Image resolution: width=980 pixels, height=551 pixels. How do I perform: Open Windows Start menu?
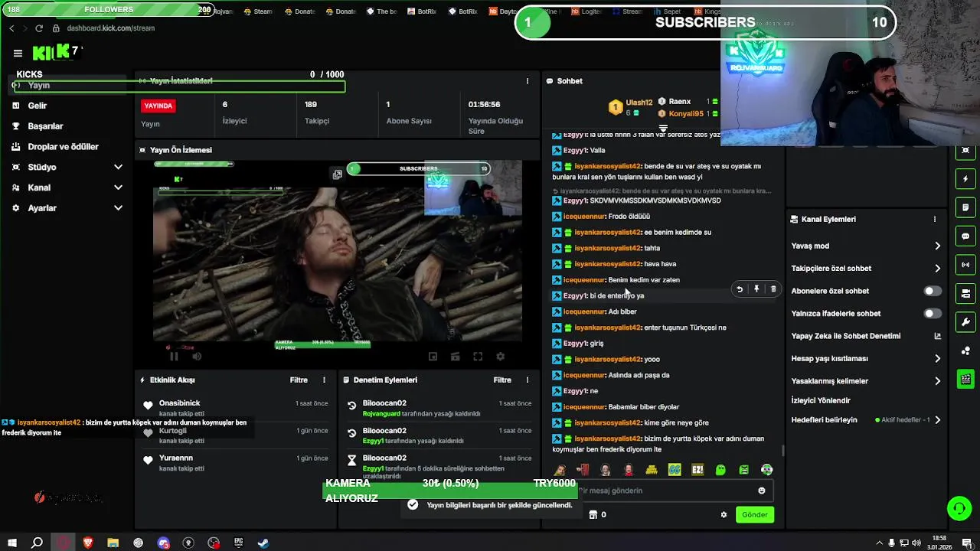(x=11, y=543)
